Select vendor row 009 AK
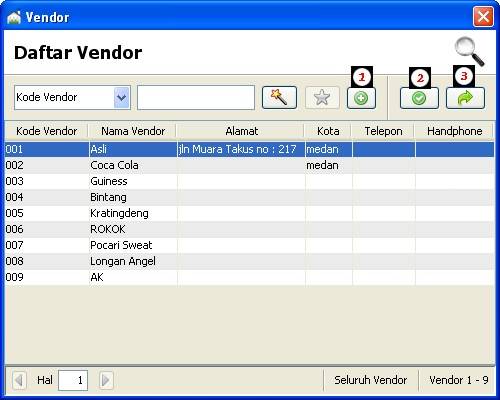Screen dimensions: 500x400 click(x=249, y=277)
